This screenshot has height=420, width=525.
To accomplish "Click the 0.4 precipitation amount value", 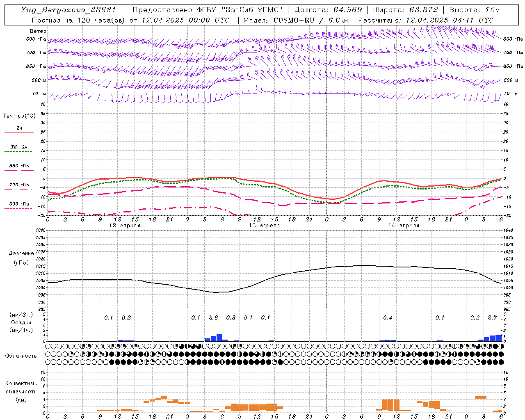I will [x=388, y=317].
